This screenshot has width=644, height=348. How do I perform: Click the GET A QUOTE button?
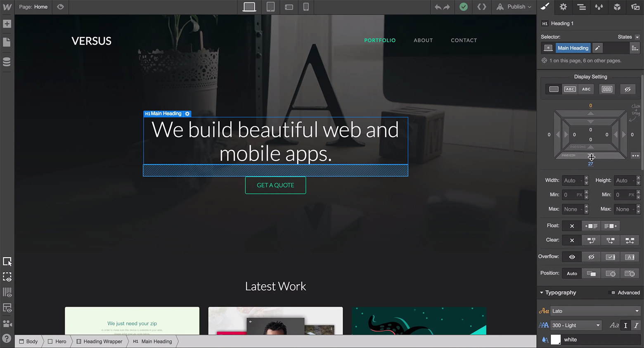(x=275, y=185)
